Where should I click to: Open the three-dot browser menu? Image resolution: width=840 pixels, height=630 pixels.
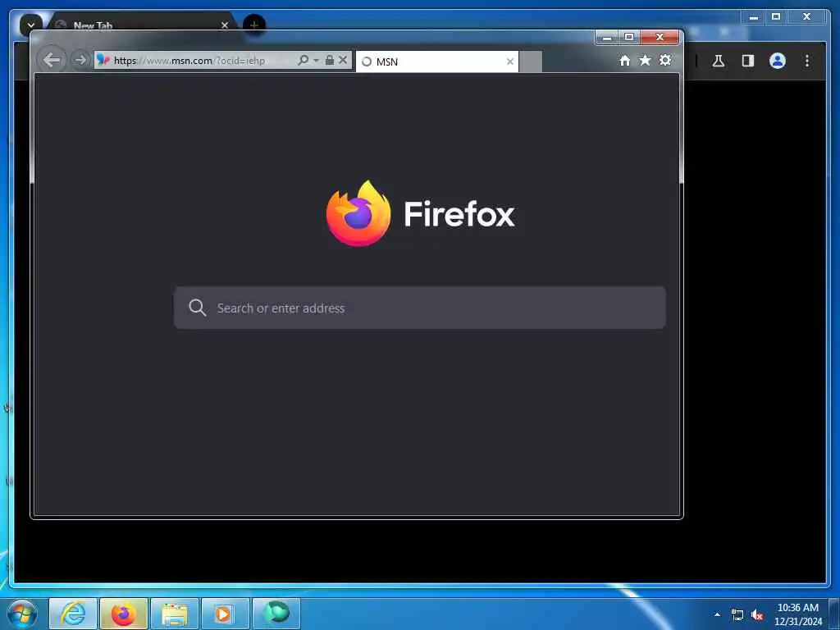pos(807,61)
